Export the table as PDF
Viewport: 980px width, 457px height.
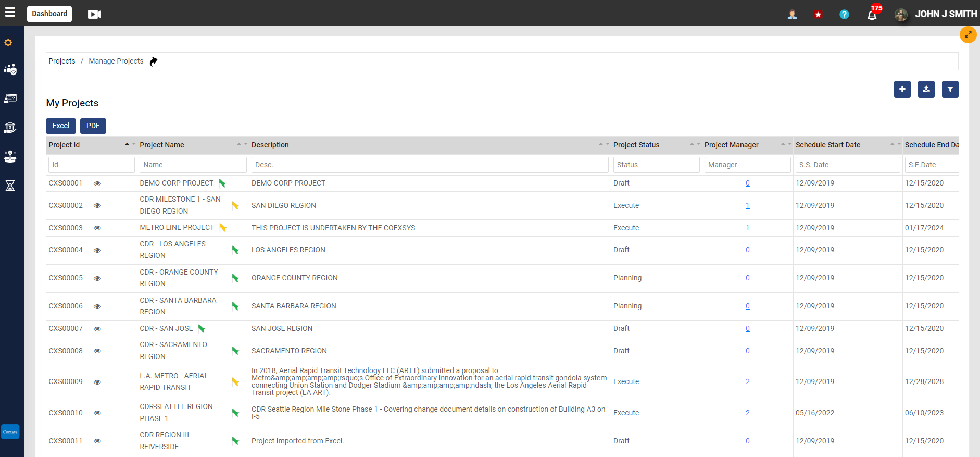(93, 126)
